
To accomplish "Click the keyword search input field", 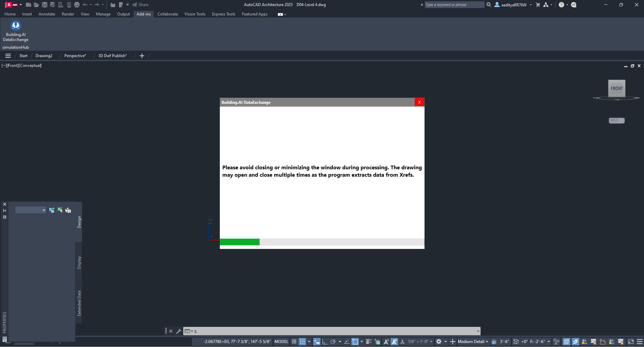I will coord(454,5).
